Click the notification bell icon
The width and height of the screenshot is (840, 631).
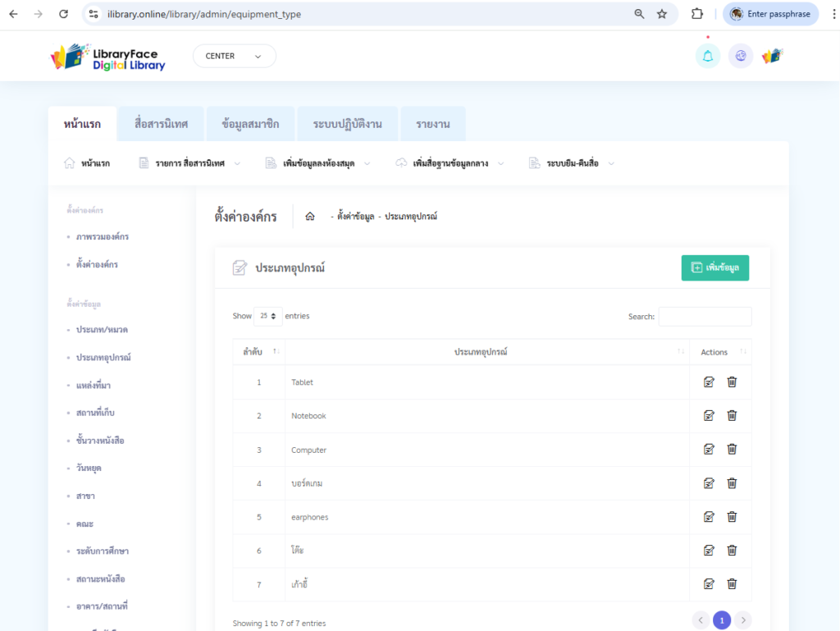[707, 56]
